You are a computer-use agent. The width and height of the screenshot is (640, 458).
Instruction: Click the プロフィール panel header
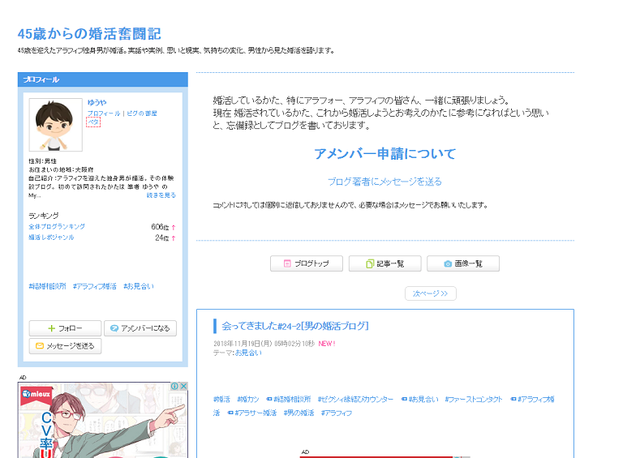pyautogui.click(x=103, y=80)
